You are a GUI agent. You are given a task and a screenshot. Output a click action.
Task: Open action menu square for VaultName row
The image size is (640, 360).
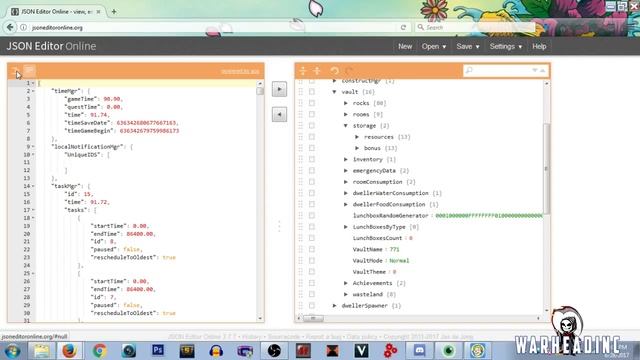(x=312, y=249)
